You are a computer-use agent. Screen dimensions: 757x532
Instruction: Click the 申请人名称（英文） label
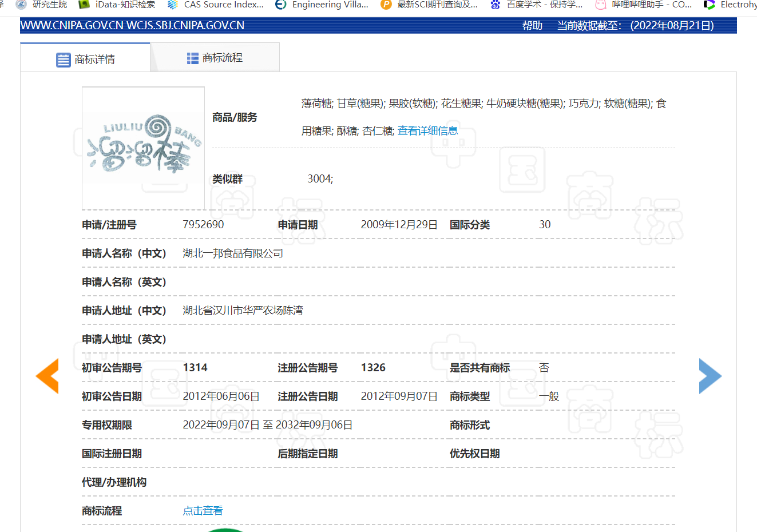pyautogui.click(x=124, y=282)
